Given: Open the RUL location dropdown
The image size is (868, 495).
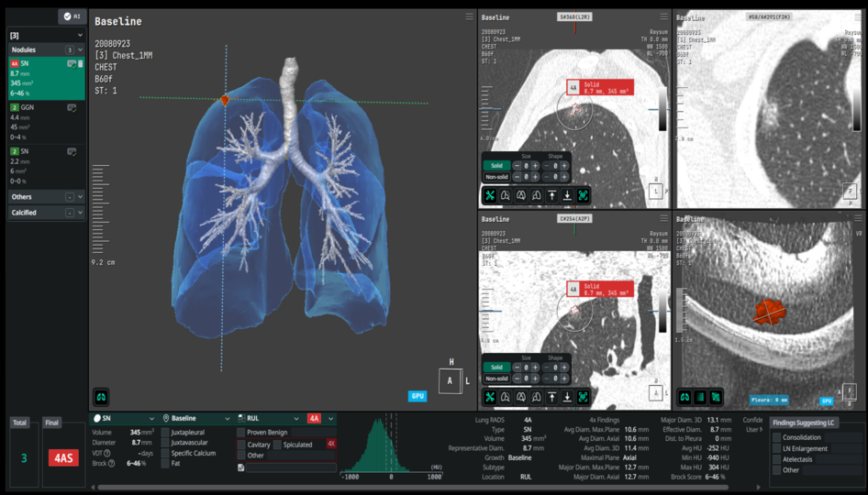Looking at the screenshot, I should pyautogui.click(x=269, y=419).
